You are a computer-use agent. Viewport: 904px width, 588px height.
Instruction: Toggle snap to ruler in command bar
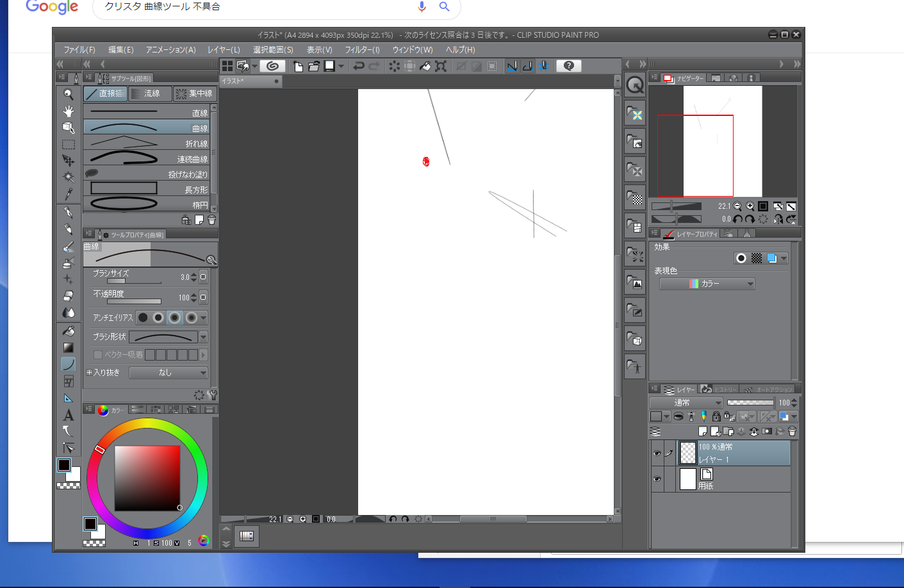(512, 66)
